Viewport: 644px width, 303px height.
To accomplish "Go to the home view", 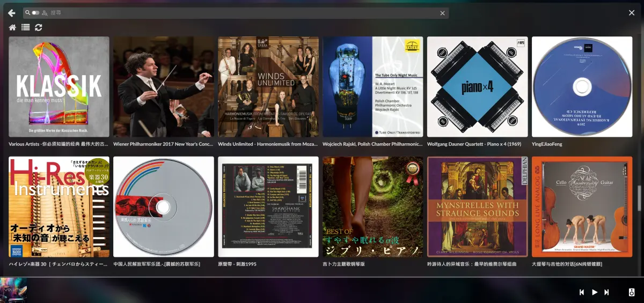I will tap(12, 27).
